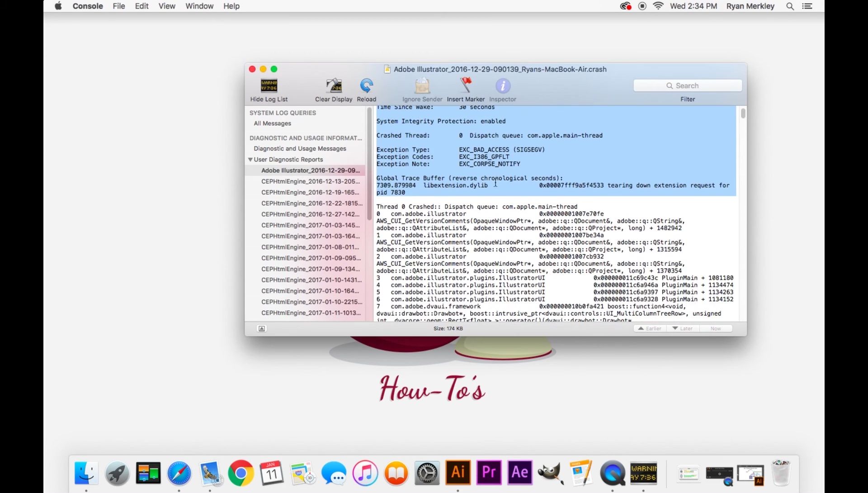Open Adobe After Effects from the Dock
This screenshot has height=493, width=868.
[520, 473]
